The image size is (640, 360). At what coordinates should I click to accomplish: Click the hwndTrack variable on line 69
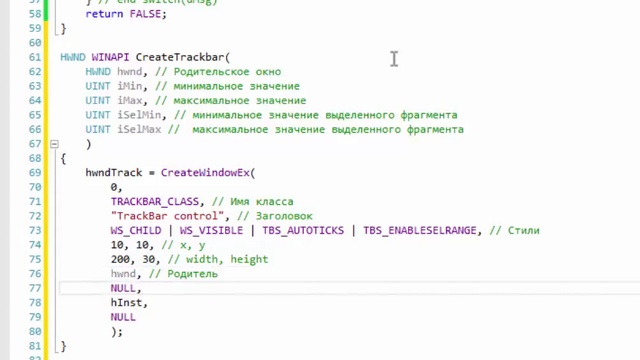tap(114, 173)
